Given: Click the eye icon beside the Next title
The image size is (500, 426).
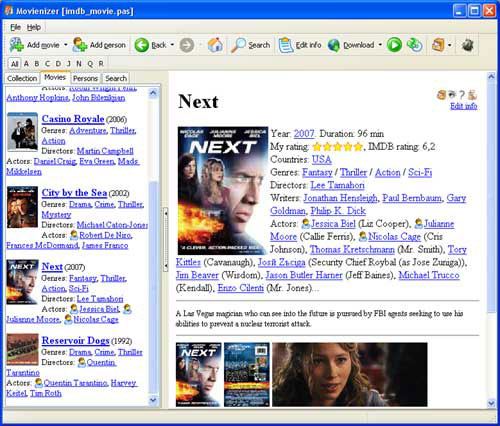Looking at the screenshot, I should click(452, 95).
